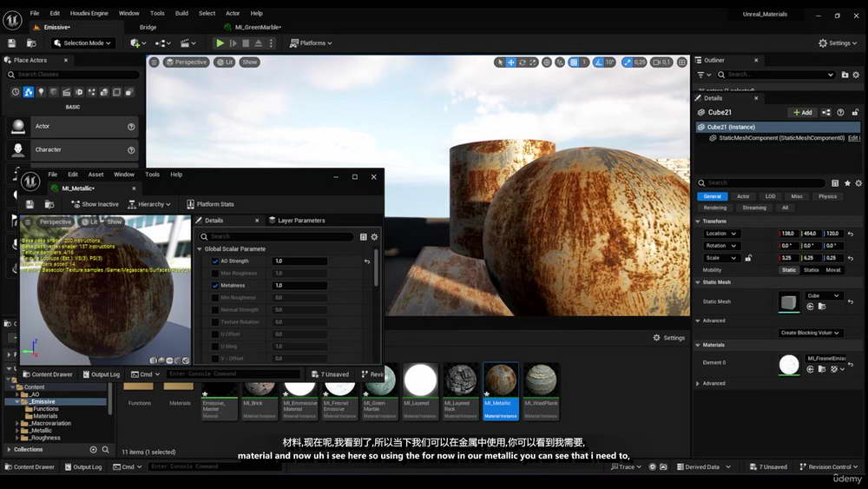Enable the Max Roughness parameter checkbox
This screenshot has height=489, width=868.
click(215, 273)
